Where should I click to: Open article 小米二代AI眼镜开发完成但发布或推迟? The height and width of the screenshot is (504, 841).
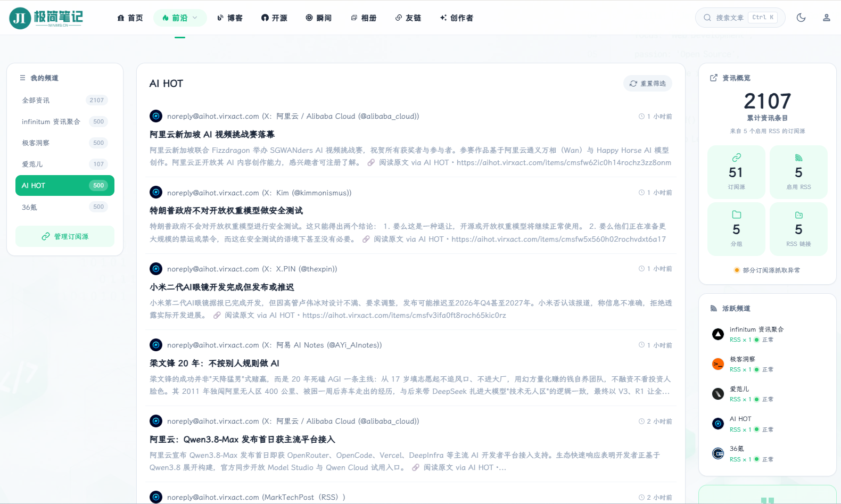click(222, 287)
